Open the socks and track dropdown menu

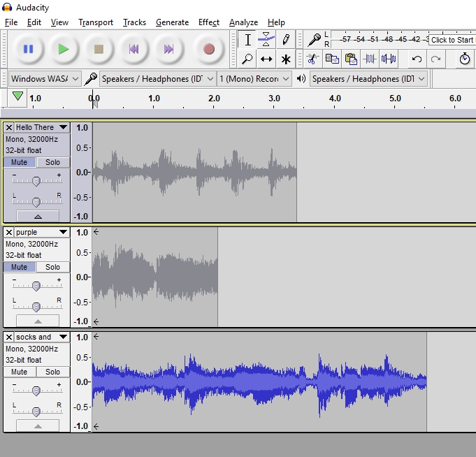coord(63,337)
